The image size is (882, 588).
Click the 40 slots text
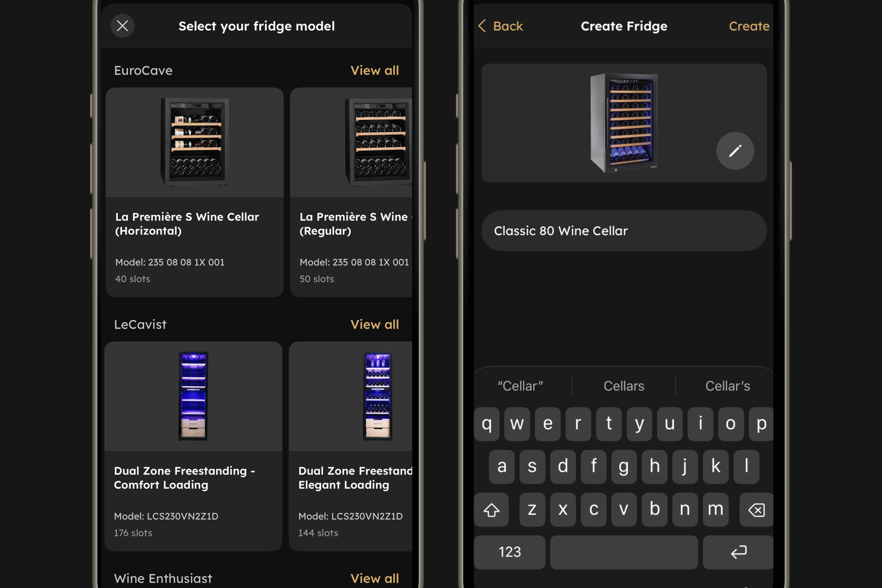pyautogui.click(x=133, y=279)
